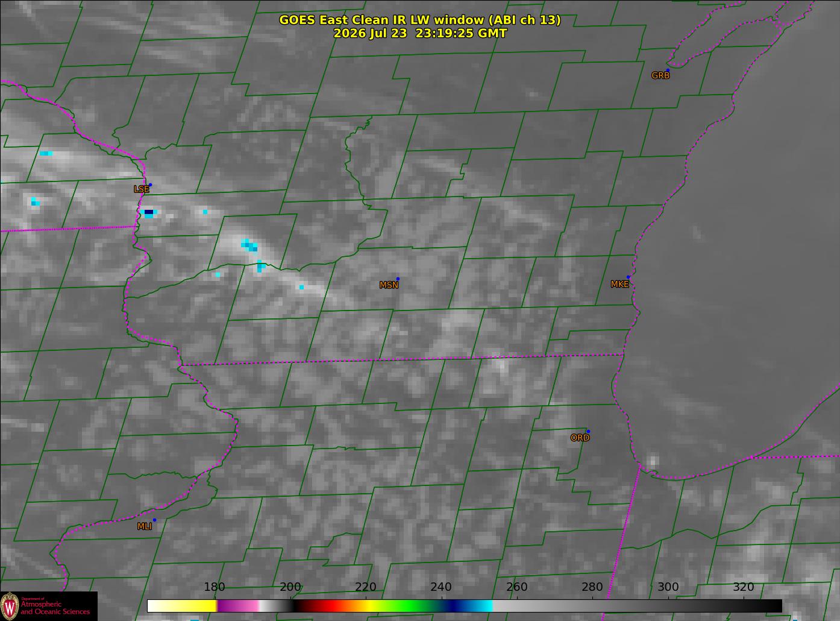Click the cyan cloud-top pixels west of MSN
The image size is (840, 621).
tap(249, 245)
